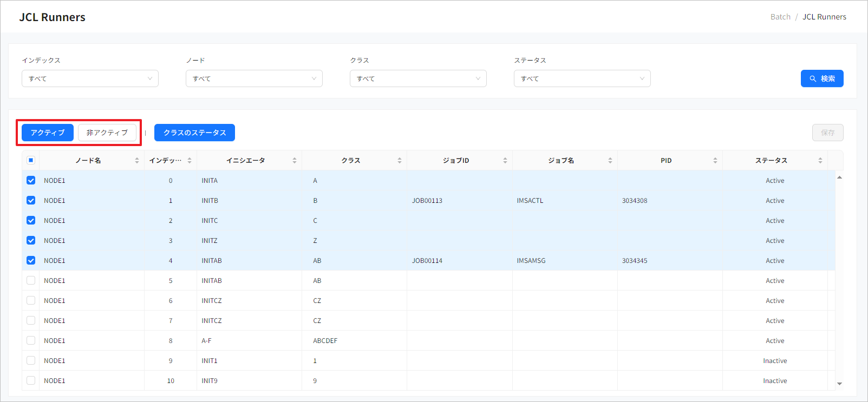Select the checkbox for INIT9 row
868x402 pixels.
(31, 381)
